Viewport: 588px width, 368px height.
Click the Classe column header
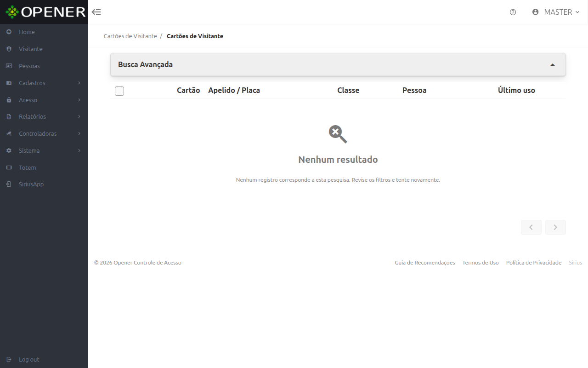point(348,90)
